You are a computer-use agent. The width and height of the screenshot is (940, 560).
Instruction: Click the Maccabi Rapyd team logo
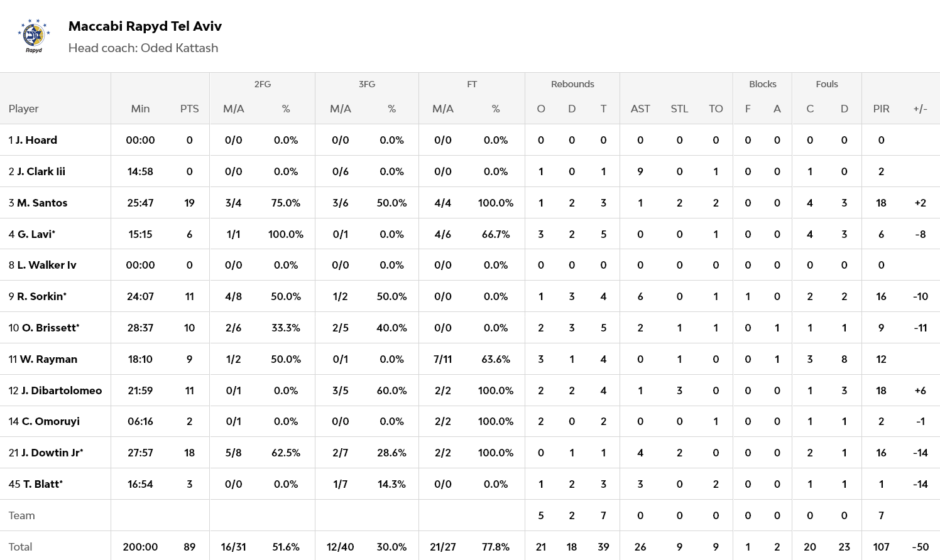[x=34, y=36]
